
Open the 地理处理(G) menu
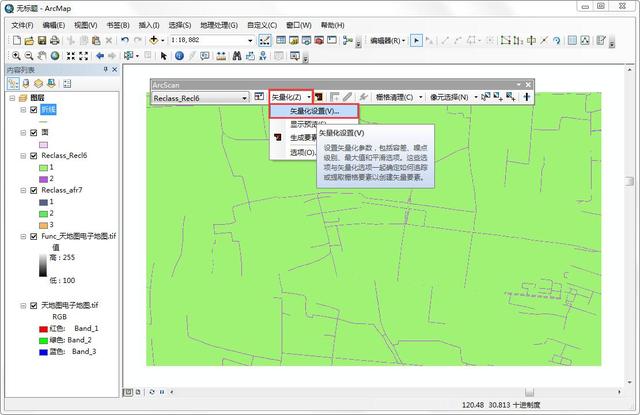[x=219, y=25]
